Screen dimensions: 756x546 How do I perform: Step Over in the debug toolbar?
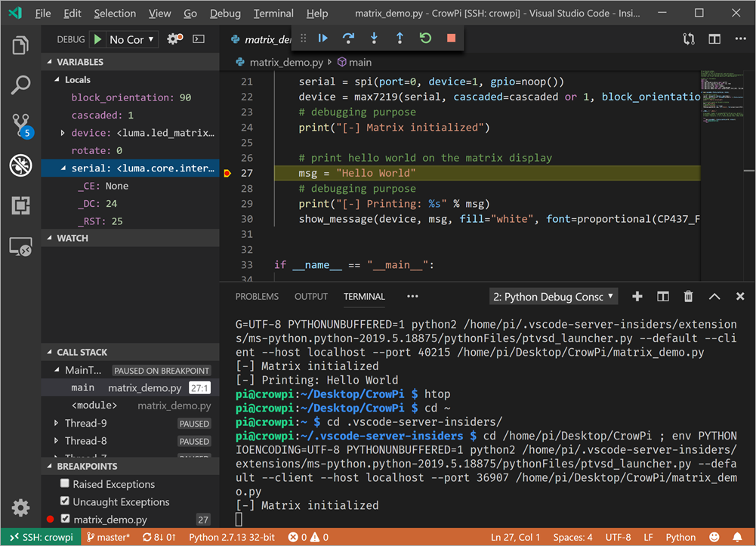[348, 38]
